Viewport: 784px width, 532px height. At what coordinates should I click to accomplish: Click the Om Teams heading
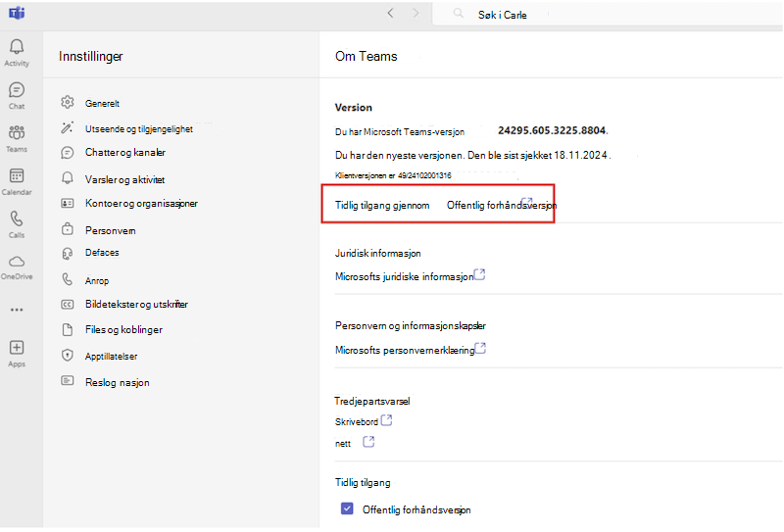tap(366, 56)
